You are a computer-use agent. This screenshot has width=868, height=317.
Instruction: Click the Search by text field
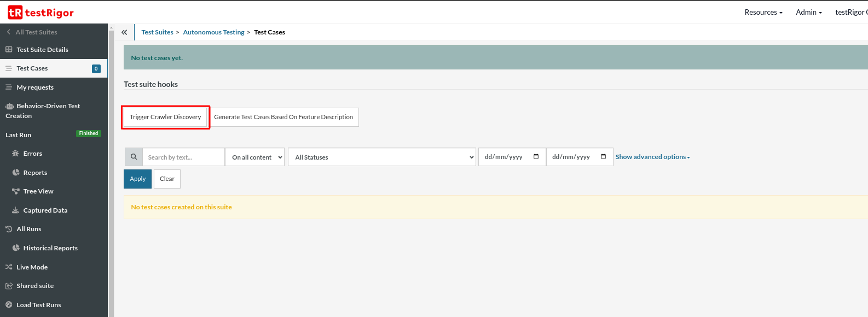(183, 157)
